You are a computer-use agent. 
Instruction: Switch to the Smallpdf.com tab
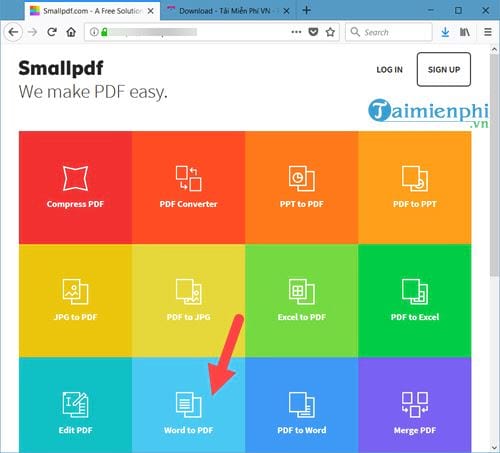coord(92,11)
